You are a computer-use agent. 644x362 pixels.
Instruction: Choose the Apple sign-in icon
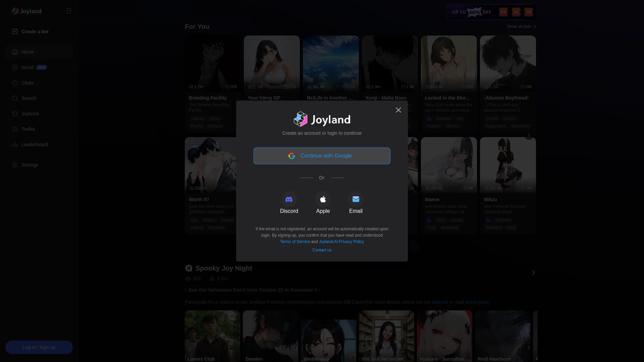(x=323, y=200)
